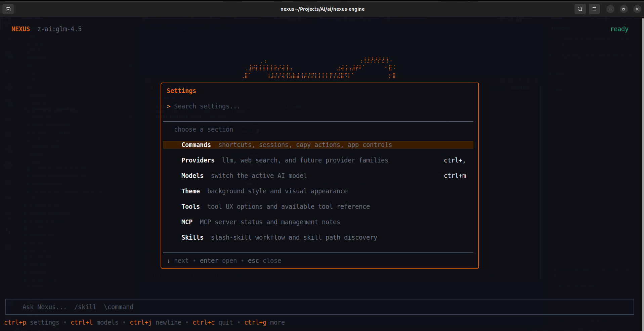Click the 'esc close' hint in footer
The width and height of the screenshot is (644, 331).
click(x=264, y=261)
